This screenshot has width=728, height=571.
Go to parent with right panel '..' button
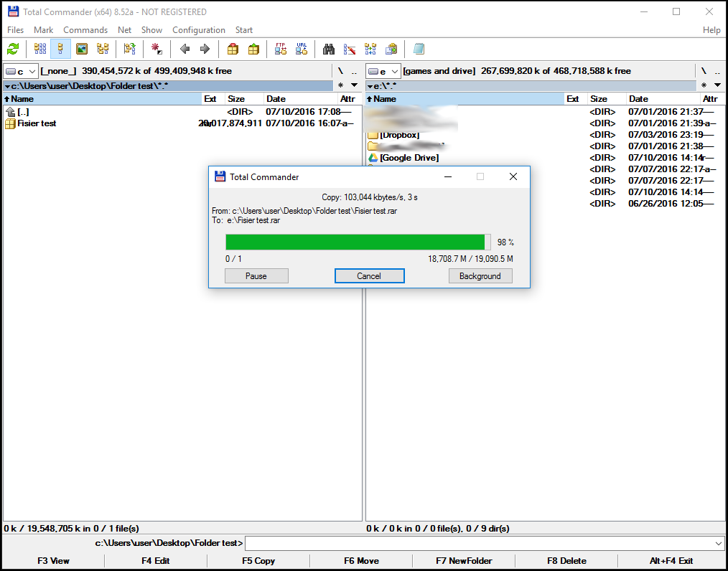718,71
